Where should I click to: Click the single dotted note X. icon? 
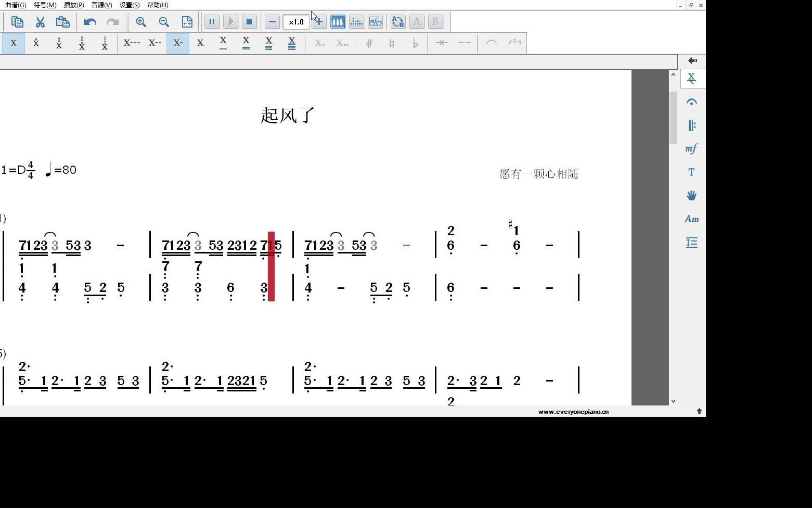coord(319,43)
